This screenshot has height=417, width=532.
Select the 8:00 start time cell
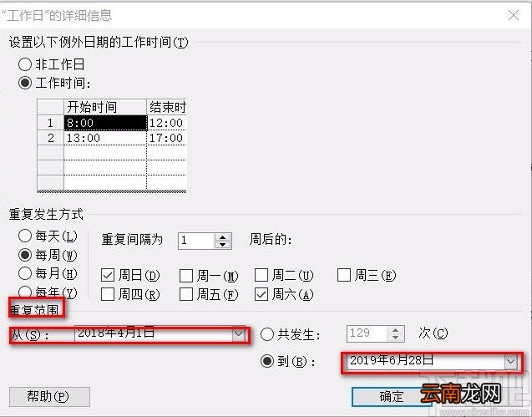105,123
